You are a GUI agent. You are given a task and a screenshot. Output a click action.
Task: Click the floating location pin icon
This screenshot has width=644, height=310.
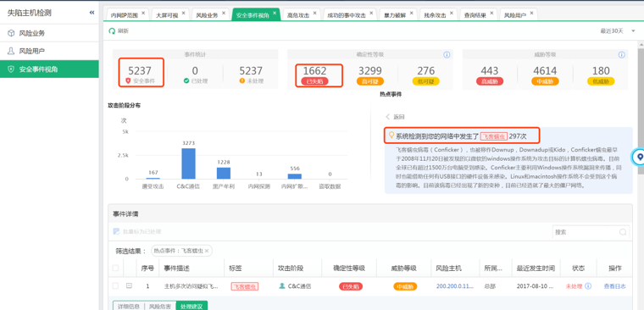pos(640,158)
